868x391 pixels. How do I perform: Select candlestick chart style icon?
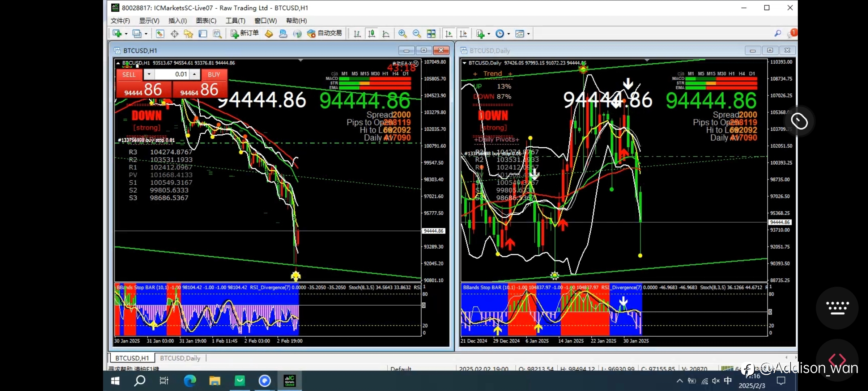(371, 34)
